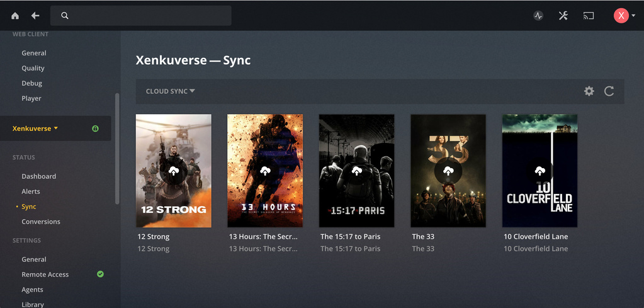Expand the Xenkuverse server dropdown
Viewport: 644px width, 308px height.
pos(35,128)
